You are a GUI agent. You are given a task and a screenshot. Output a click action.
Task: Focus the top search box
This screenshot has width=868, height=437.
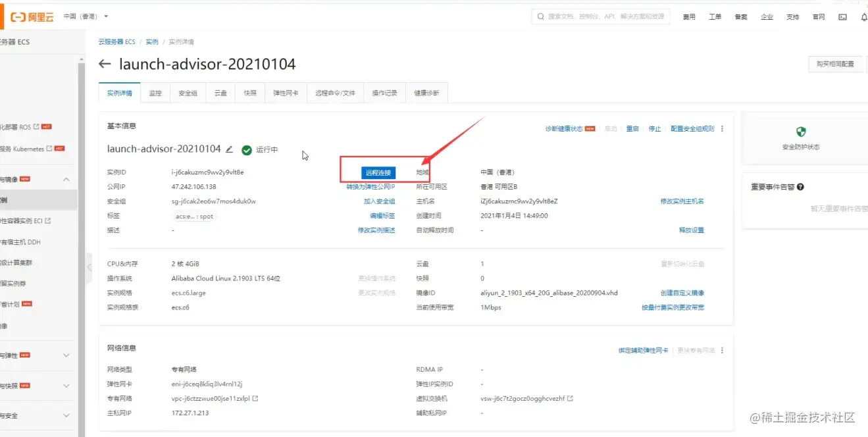(x=601, y=16)
